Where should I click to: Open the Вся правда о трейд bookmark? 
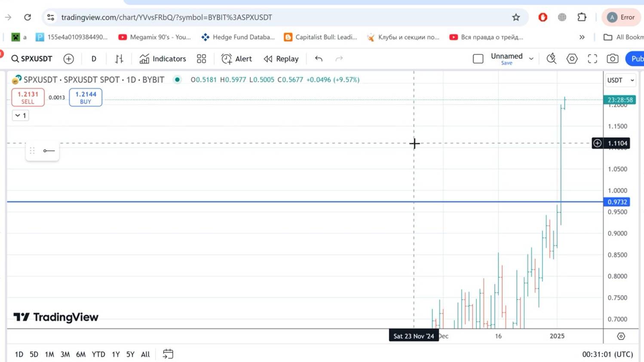click(486, 37)
